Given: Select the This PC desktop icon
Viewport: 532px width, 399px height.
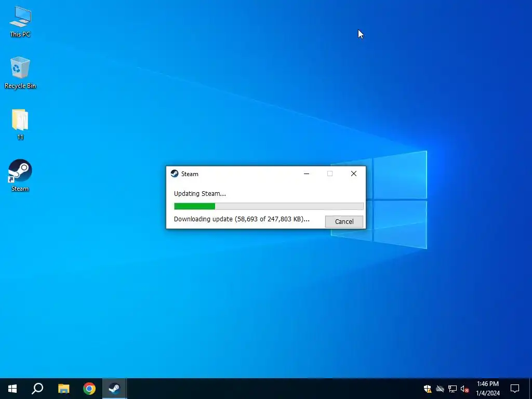Looking at the screenshot, I should coord(20,22).
